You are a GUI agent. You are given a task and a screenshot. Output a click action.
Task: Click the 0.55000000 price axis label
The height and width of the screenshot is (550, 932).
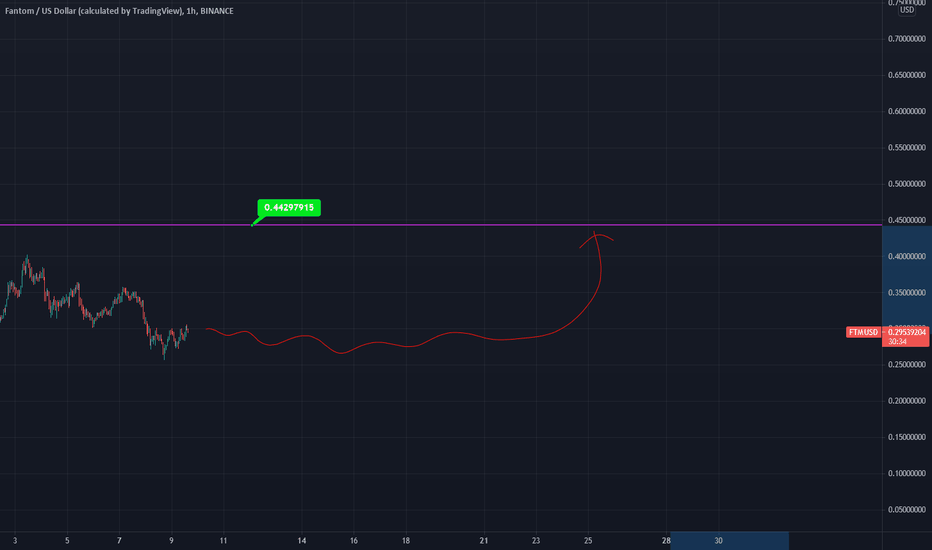click(x=906, y=147)
